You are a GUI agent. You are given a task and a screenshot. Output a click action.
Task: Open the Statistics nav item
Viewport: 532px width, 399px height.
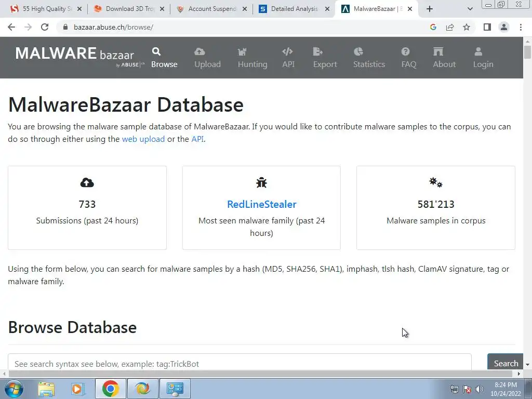tap(369, 58)
